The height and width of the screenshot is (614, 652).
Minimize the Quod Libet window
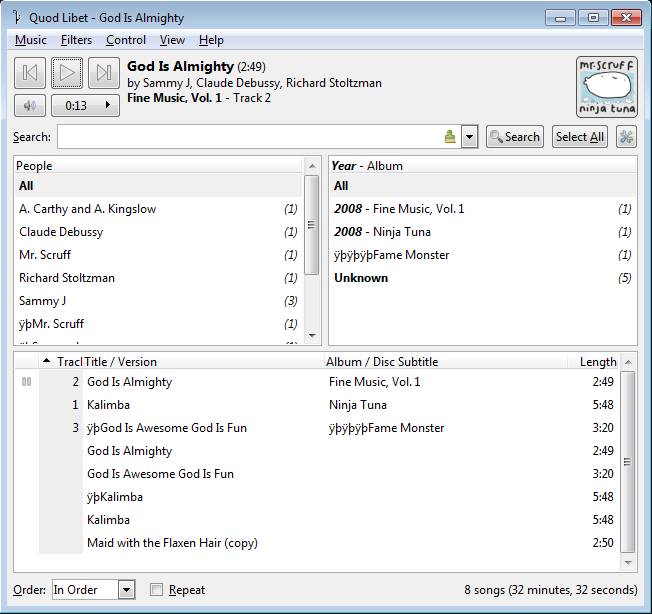(x=560, y=18)
